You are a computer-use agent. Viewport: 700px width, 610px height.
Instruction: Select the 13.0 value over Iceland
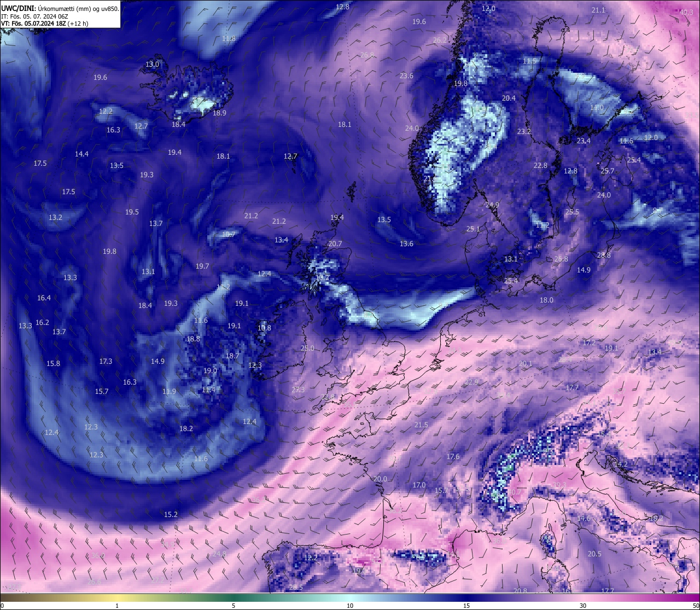click(x=152, y=65)
